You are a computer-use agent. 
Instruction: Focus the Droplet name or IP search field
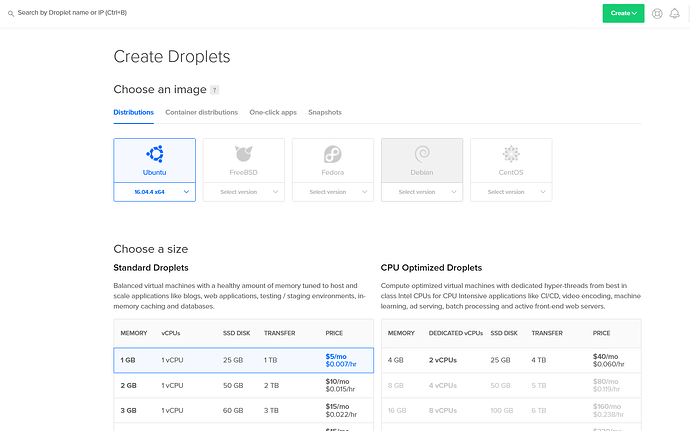click(72, 13)
